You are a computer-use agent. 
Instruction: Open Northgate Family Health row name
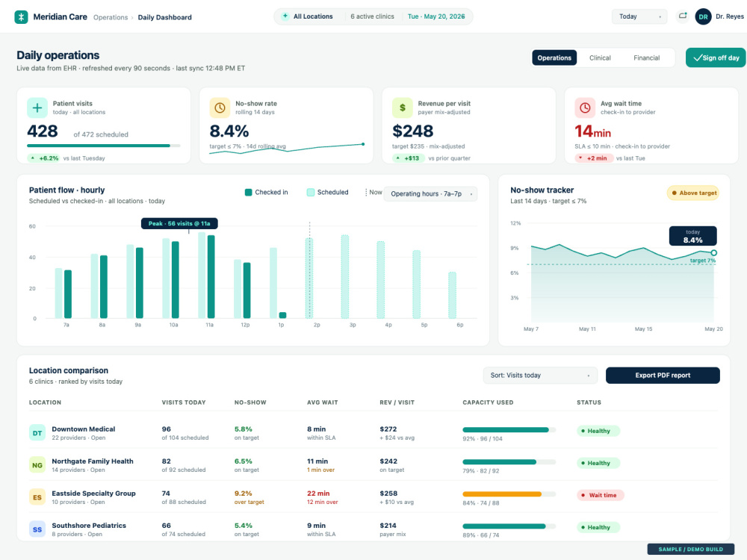(93, 461)
